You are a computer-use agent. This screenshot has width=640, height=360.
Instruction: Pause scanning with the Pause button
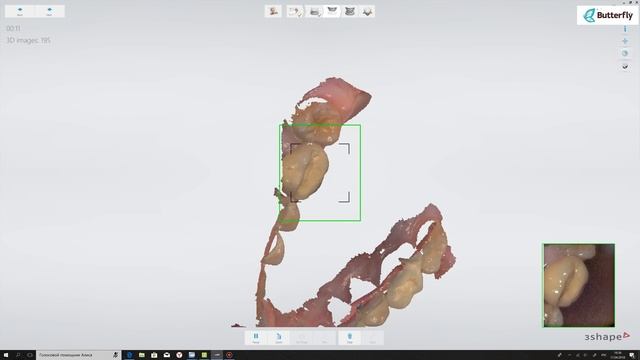click(256, 338)
